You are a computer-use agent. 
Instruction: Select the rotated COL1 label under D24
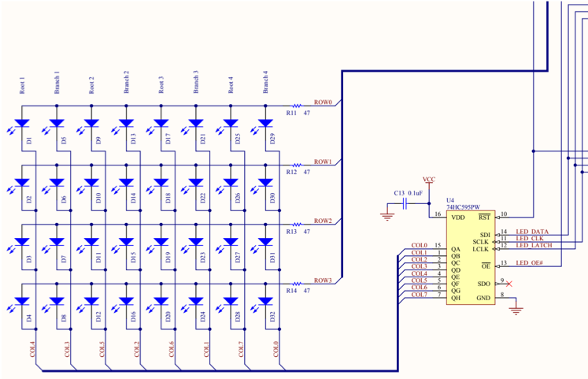click(x=206, y=349)
